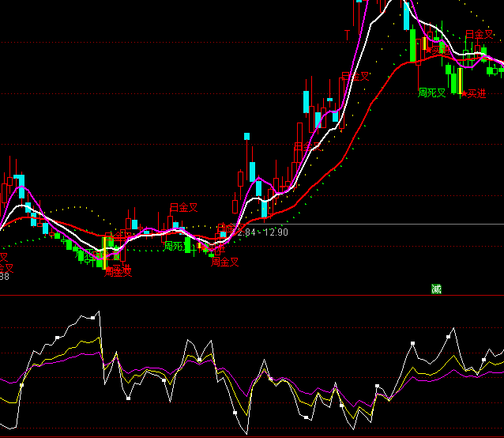Click the green 减 marker icon
Image resolution: width=504 pixels, height=438 pixels.
435,289
